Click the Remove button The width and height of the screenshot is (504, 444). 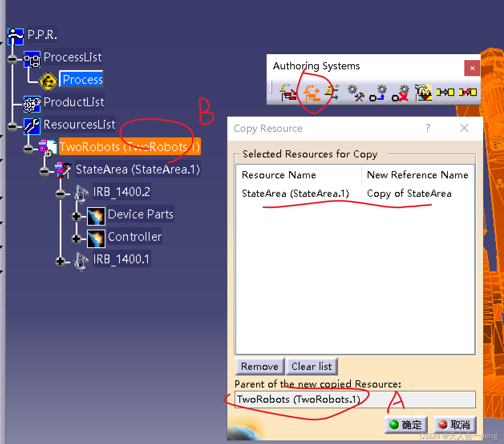point(260,366)
